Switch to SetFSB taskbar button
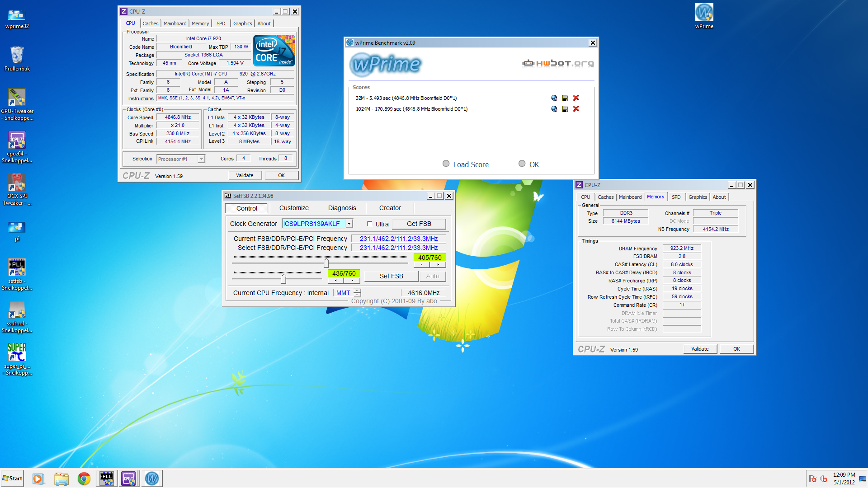 click(x=107, y=479)
